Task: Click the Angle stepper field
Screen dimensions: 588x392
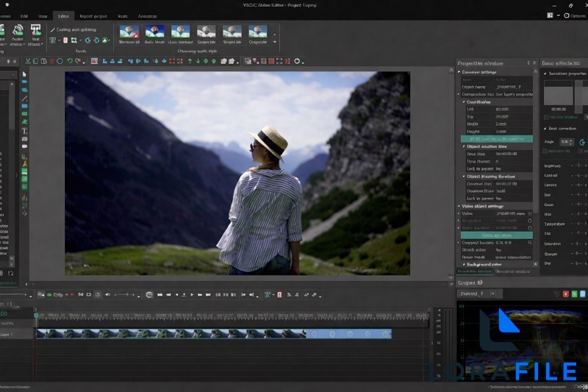Action: (x=567, y=142)
